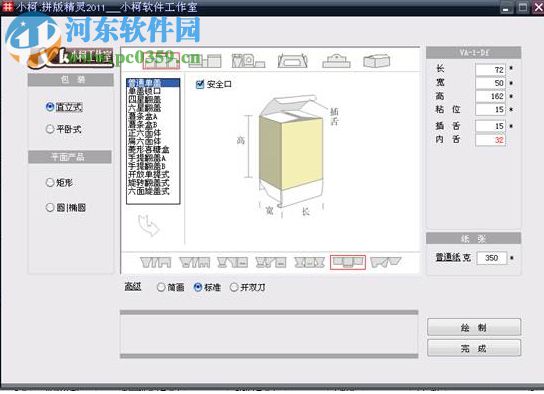
Task: Click the 高 input field showing 162
Action: [490, 96]
